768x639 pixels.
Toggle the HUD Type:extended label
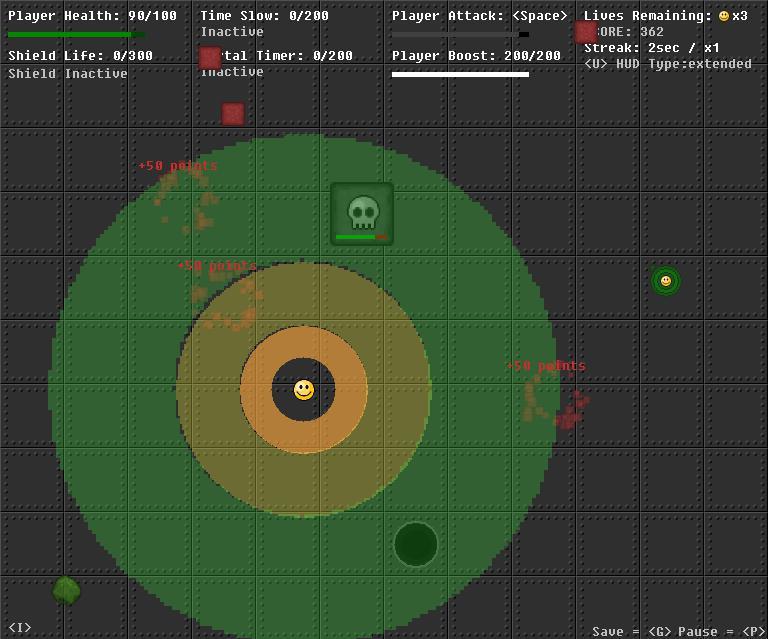[x=667, y=64]
